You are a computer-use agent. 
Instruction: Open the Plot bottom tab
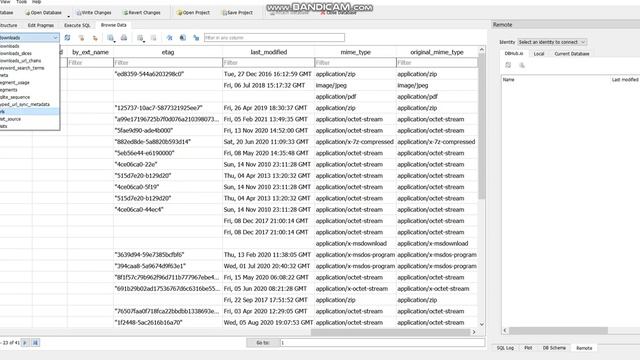[528, 348]
